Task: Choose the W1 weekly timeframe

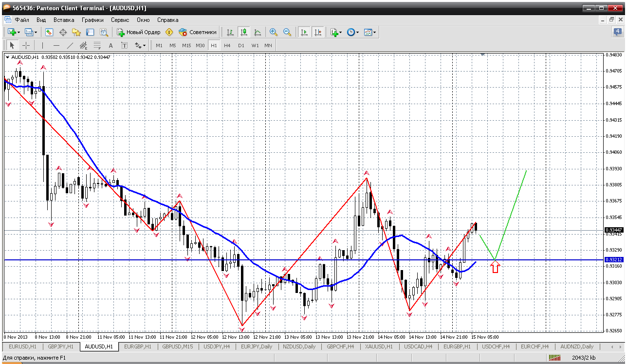Action: tap(255, 45)
